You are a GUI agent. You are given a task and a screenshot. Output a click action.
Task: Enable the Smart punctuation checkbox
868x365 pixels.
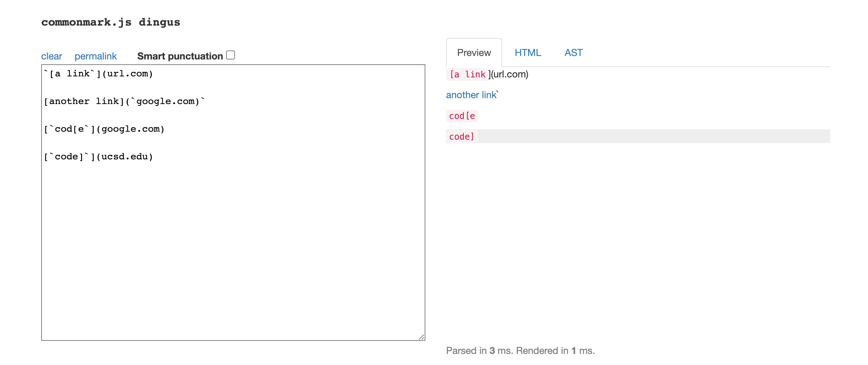[230, 55]
